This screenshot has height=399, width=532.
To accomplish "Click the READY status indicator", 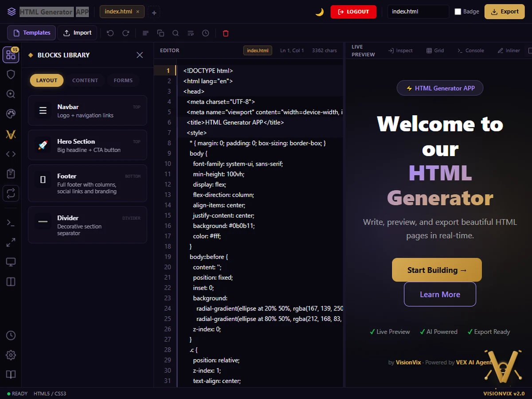I will (17, 394).
